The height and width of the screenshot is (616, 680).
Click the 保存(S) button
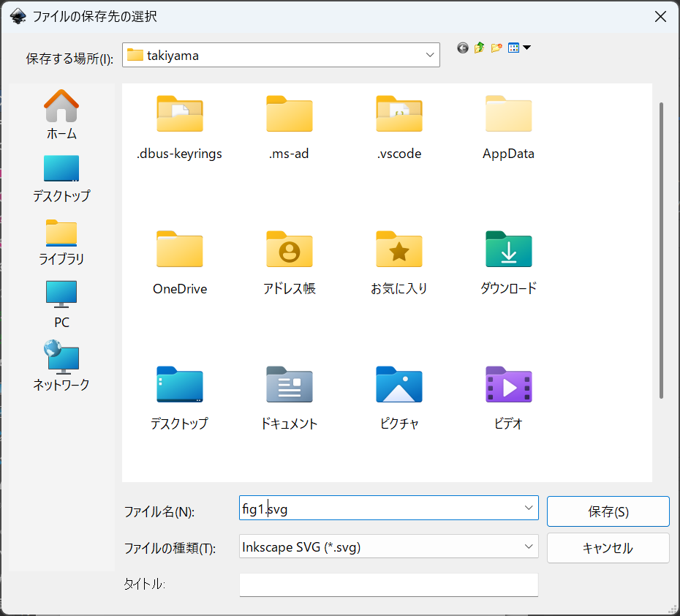click(x=608, y=511)
